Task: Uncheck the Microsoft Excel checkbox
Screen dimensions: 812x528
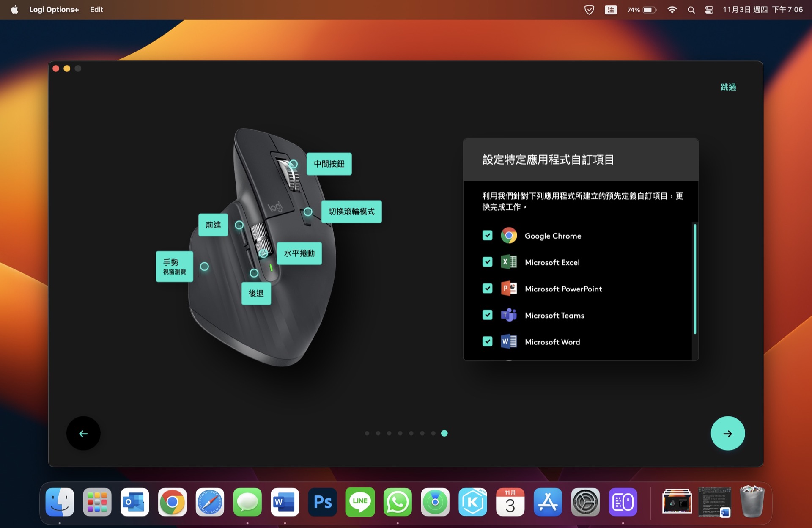Action: point(487,262)
